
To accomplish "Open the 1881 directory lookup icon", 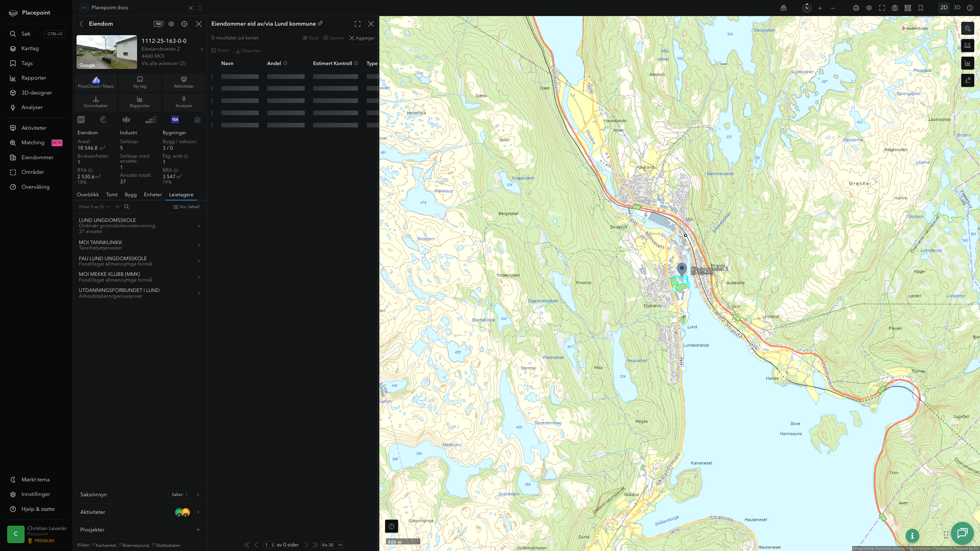I will [158, 24].
